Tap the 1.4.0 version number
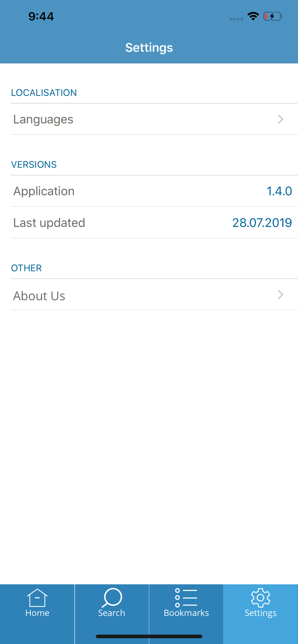 pyautogui.click(x=279, y=191)
